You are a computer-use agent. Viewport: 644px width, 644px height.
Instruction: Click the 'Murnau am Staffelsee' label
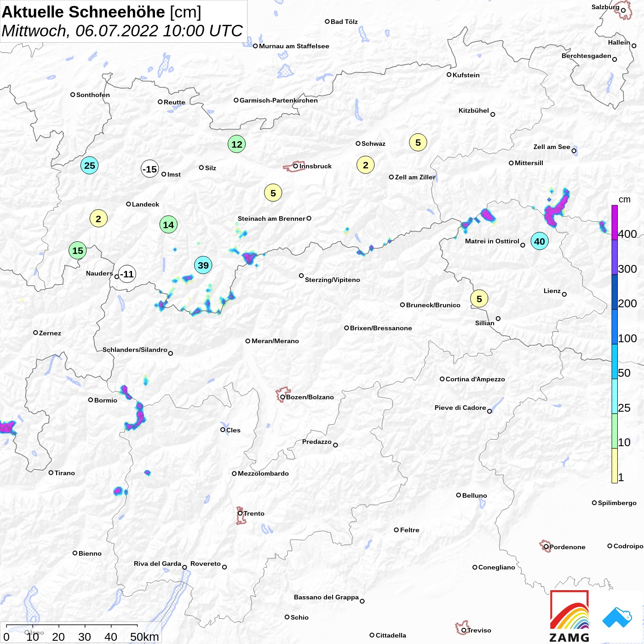point(294,46)
